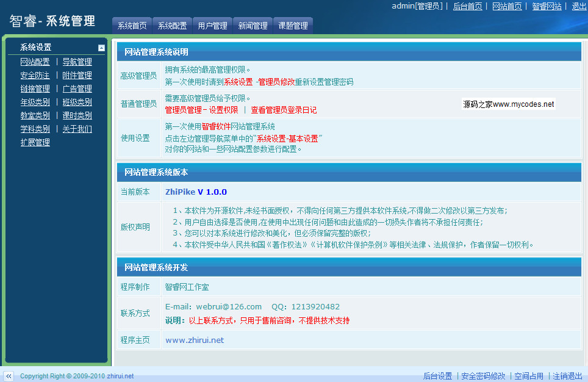Viewport: 588px width, 382px height.
Task: Click the 普通管理员 row label
Action: point(138,104)
